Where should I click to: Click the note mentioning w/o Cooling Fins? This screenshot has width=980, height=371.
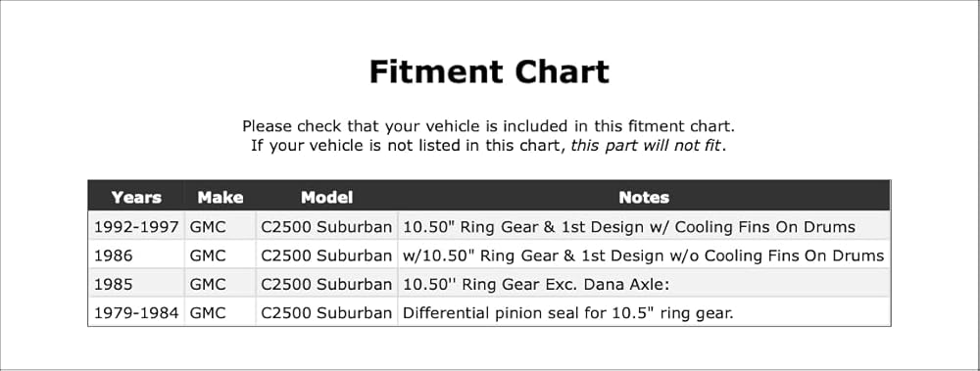[x=644, y=255]
